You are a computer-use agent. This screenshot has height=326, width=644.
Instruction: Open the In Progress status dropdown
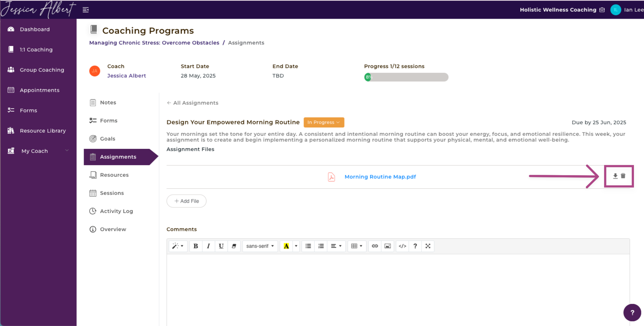pos(324,122)
